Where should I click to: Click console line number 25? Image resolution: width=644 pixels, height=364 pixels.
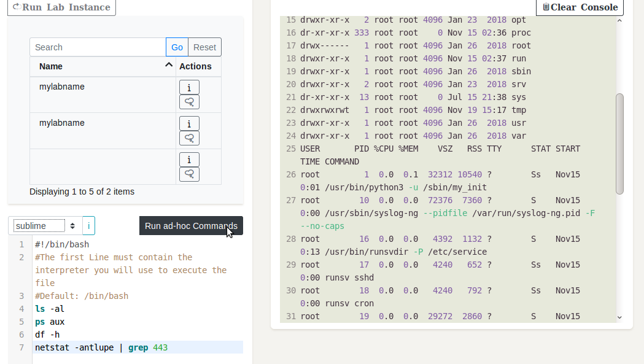coord(291,149)
